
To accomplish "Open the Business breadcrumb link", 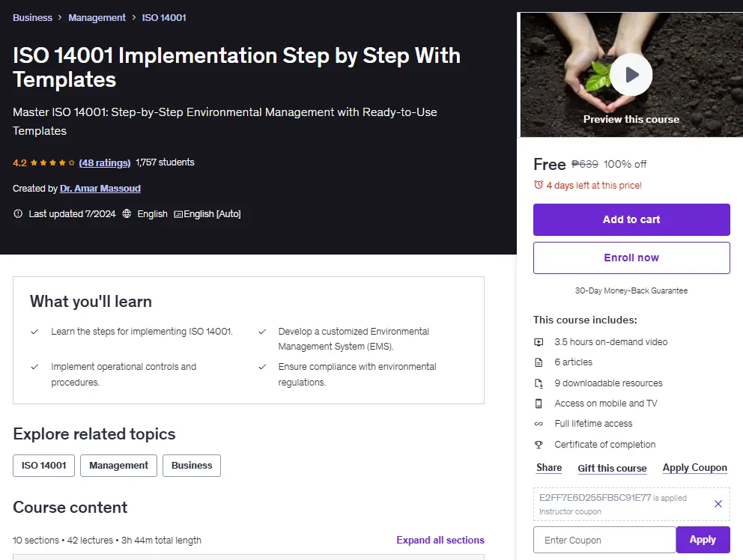I will 32,17.
